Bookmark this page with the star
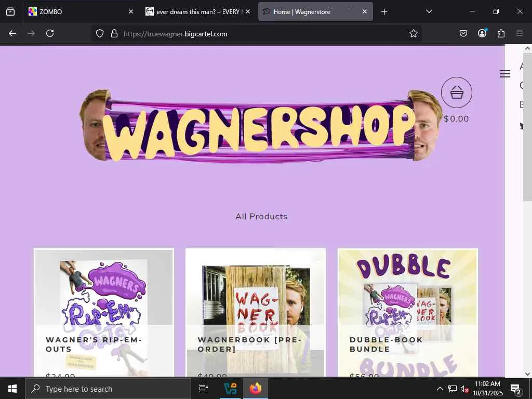The width and height of the screenshot is (532, 399). point(413,34)
